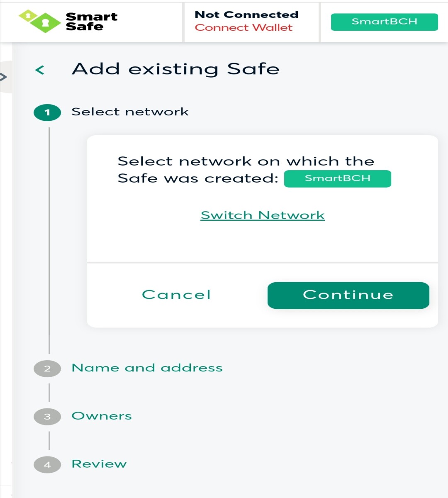Click the Connect Wallet red text
Viewport: 448px width, 498px height.
(243, 28)
